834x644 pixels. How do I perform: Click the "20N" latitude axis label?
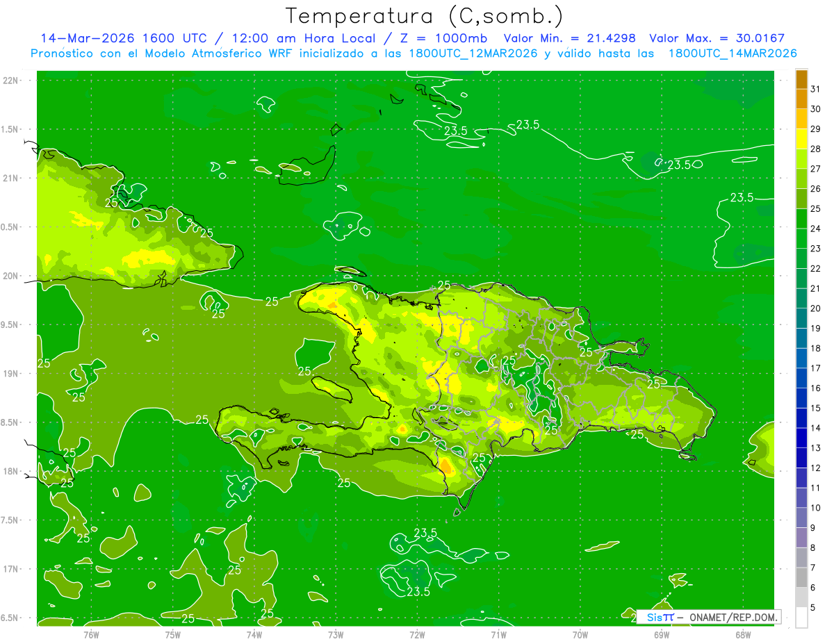pos(10,276)
